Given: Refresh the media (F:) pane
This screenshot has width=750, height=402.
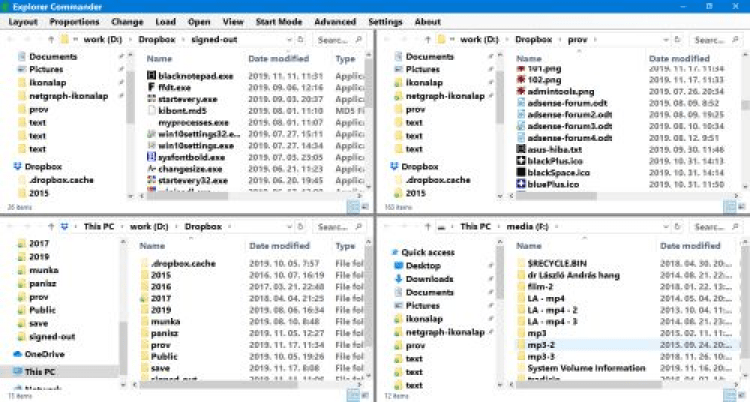Looking at the screenshot, I should pyautogui.click(x=677, y=226).
